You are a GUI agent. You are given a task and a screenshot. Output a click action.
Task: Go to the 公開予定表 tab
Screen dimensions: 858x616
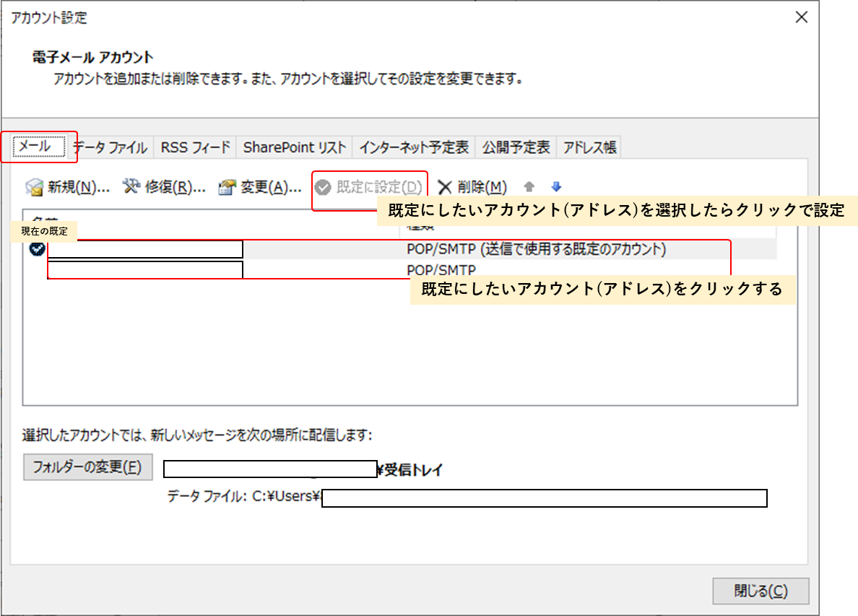pyautogui.click(x=516, y=147)
